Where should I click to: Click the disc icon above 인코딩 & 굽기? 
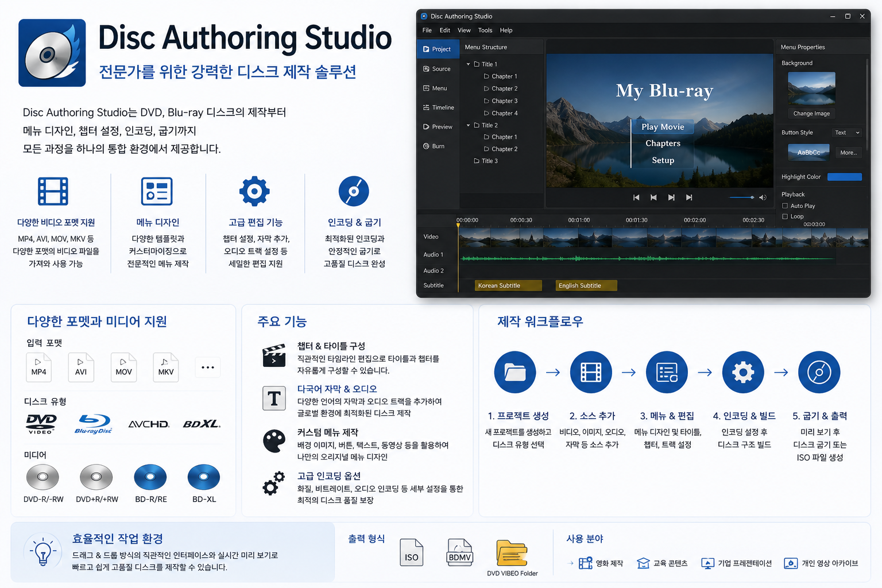click(354, 191)
